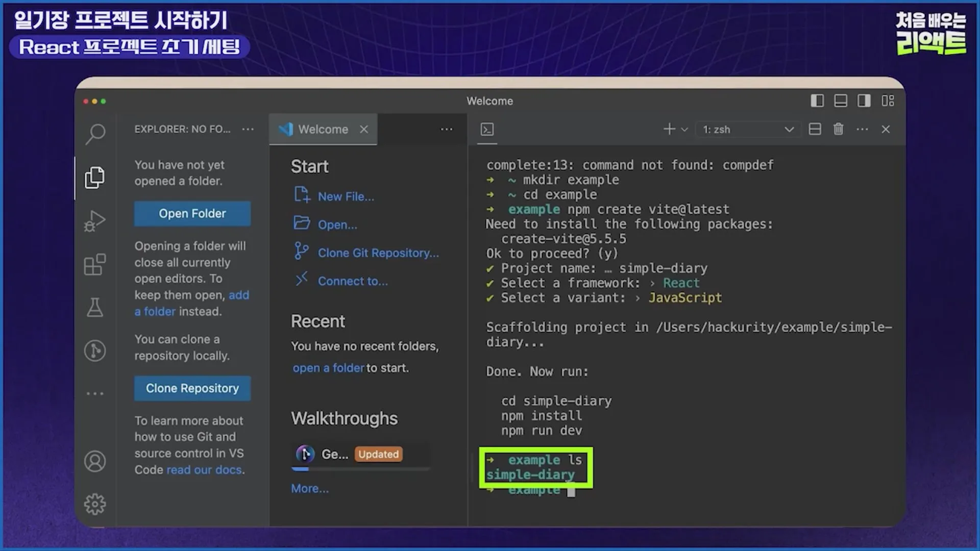This screenshot has width=980, height=551.
Task: Expand the launch profile chevron
Action: click(684, 130)
